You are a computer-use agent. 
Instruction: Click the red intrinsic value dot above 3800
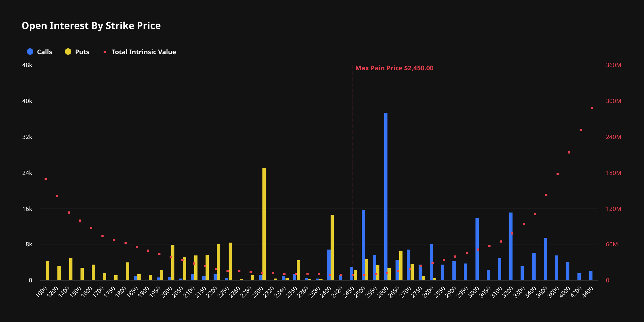558,174
